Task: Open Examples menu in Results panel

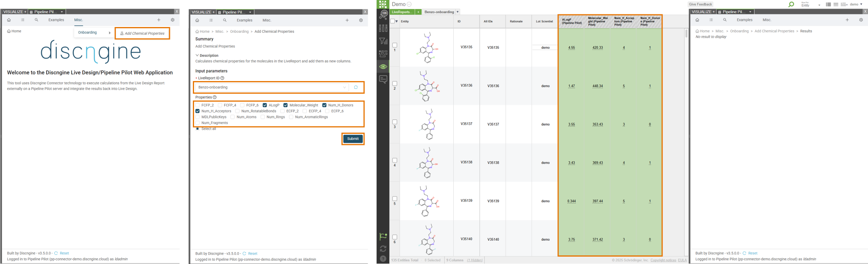Action: coord(744,20)
